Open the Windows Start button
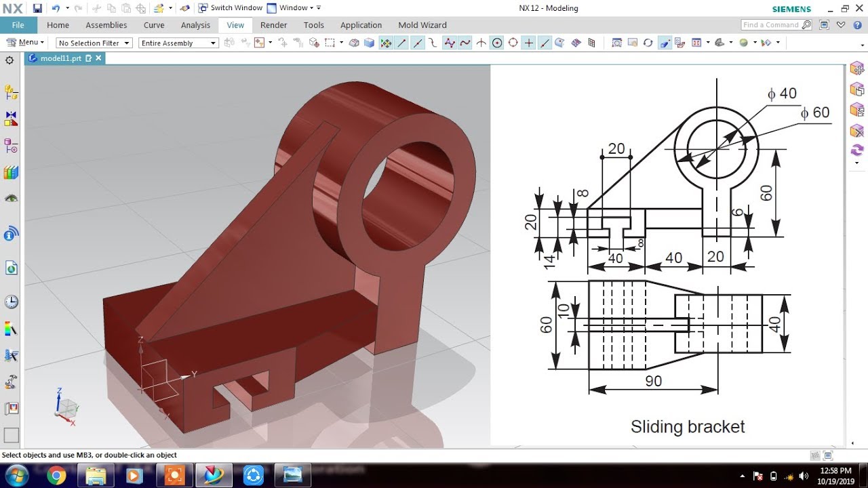This screenshot has width=868, height=488. (16, 475)
